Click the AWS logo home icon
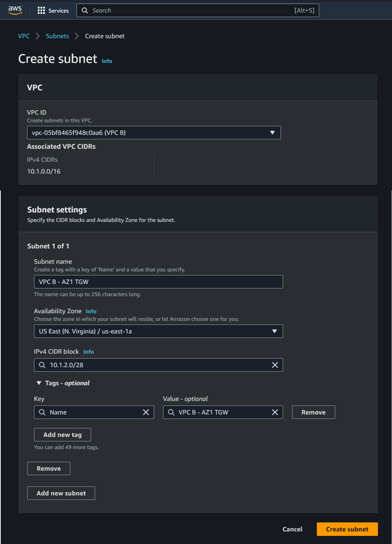 click(x=15, y=10)
